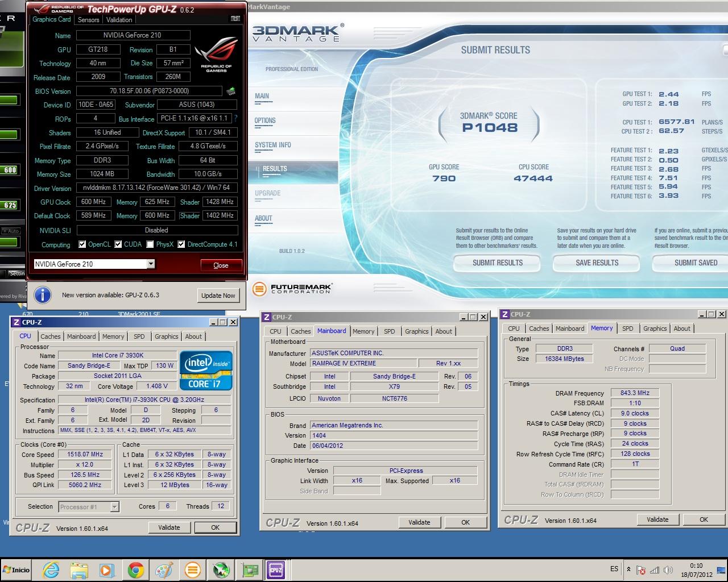The height and width of the screenshot is (582, 728).
Task: Click the Core Speed value 1518.07 MHz
Action: [85, 455]
